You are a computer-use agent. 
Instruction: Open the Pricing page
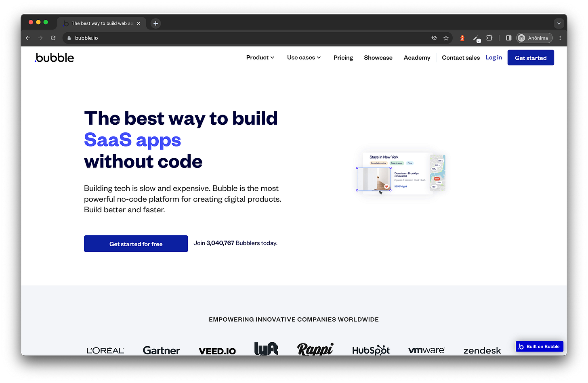(343, 58)
